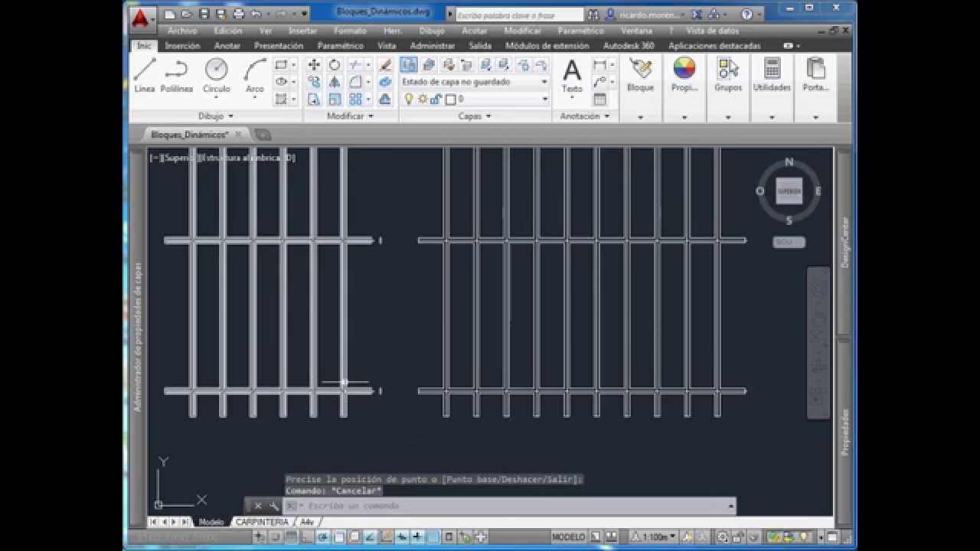Viewport: 980px width, 551px height.
Task: Click the layer color swatch in Capas panel
Action: pyautogui.click(x=450, y=99)
